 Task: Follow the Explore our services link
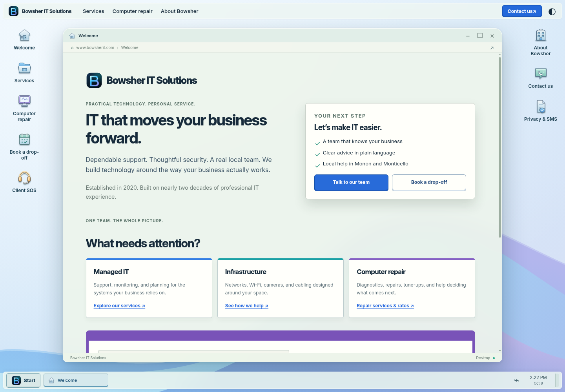coord(119,306)
